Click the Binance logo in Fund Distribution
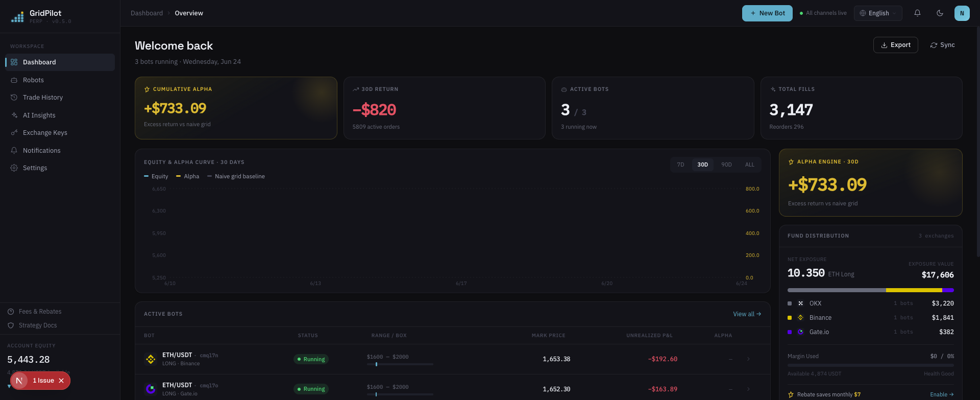The image size is (980, 400). tap(800, 318)
